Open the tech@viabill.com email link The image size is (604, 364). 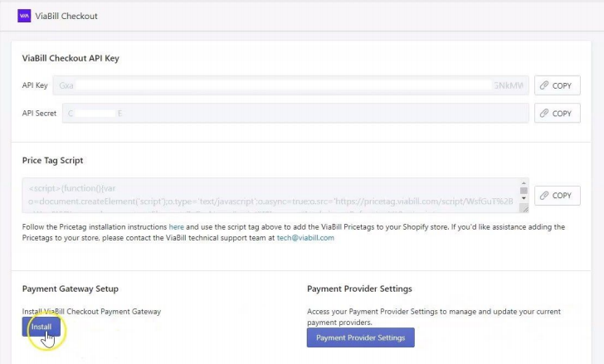click(305, 238)
